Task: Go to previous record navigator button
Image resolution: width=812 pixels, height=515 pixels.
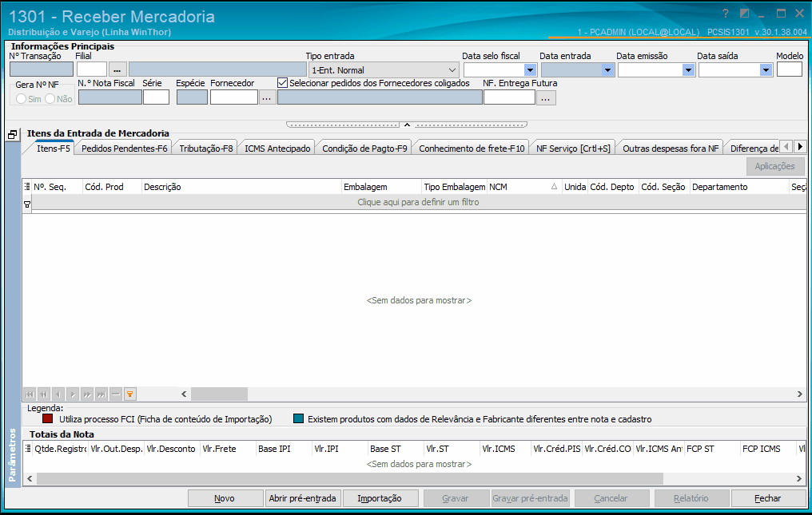Action: (58, 394)
